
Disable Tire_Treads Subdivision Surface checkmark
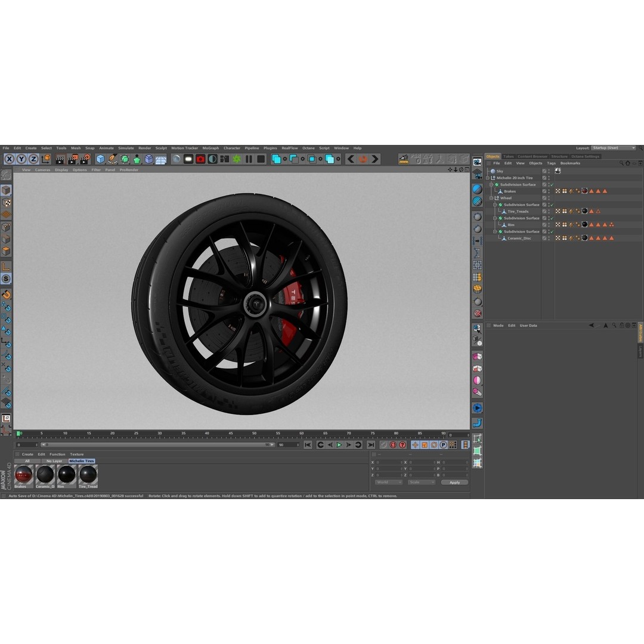pyautogui.click(x=552, y=205)
